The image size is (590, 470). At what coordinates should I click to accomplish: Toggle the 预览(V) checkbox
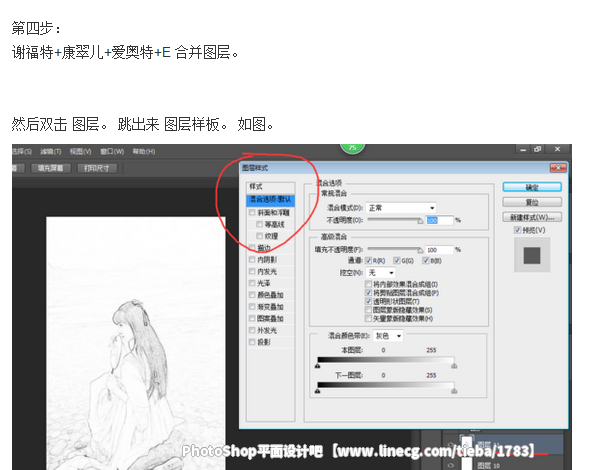tap(517, 230)
